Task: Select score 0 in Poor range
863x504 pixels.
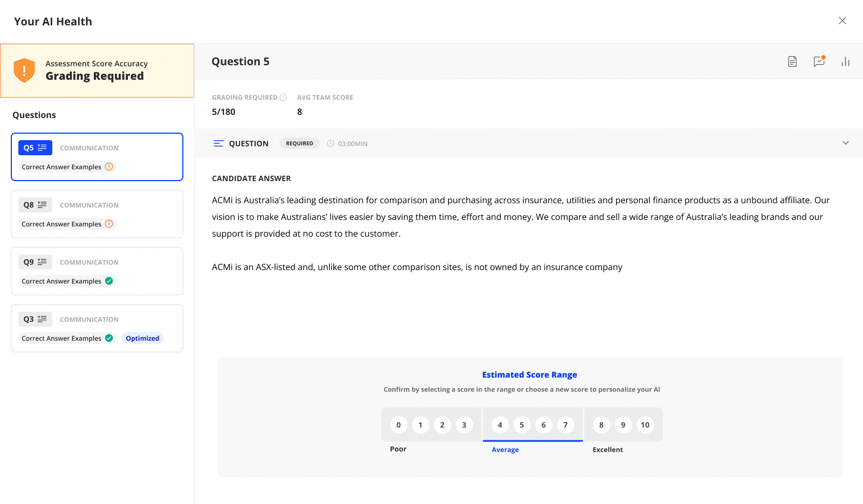Action: [399, 425]
